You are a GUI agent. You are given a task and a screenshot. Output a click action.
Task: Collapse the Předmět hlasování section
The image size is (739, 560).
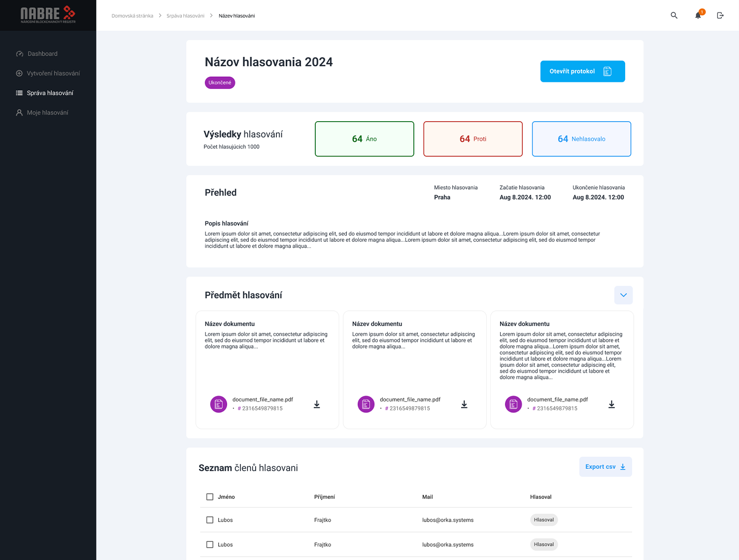[623, 295]
